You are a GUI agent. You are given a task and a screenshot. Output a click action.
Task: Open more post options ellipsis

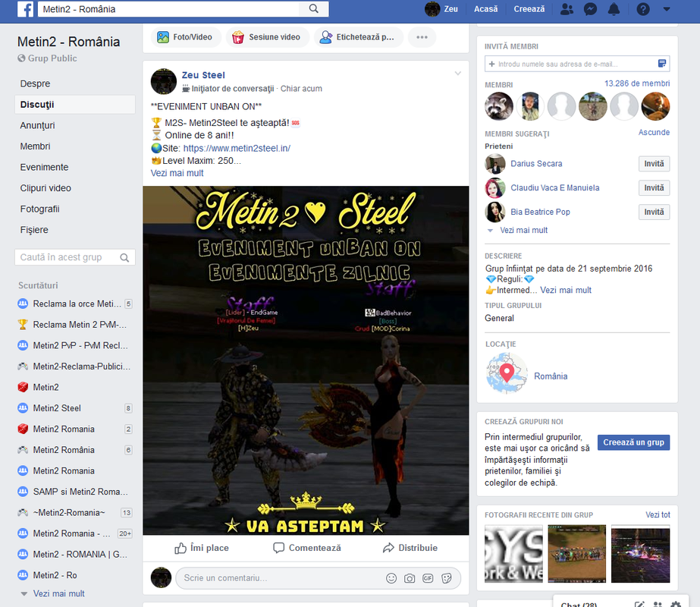(x=422, y=37)
